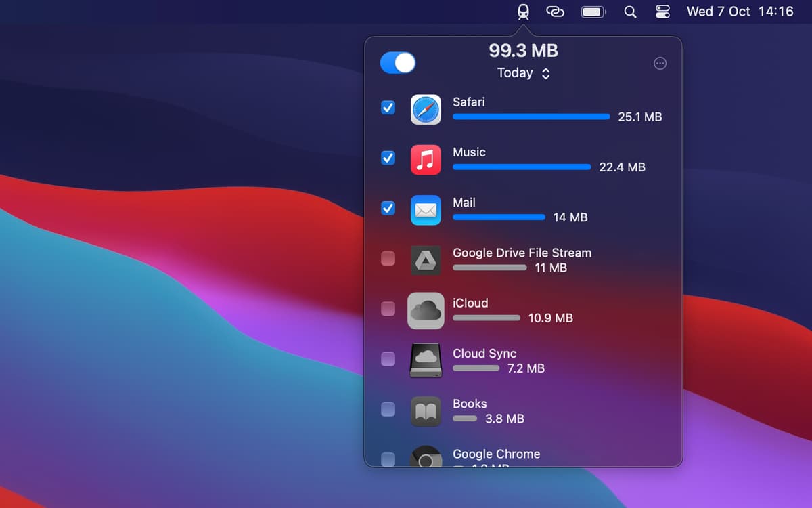Screen dimensions: 812x508
Task: Click the 99.3 MB total data label
Action: 523,51
